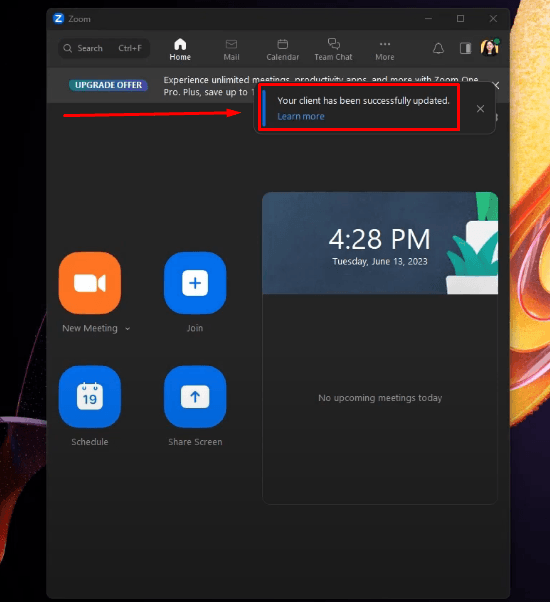
Task: Open the More menu
Action: tap(385, 50)
